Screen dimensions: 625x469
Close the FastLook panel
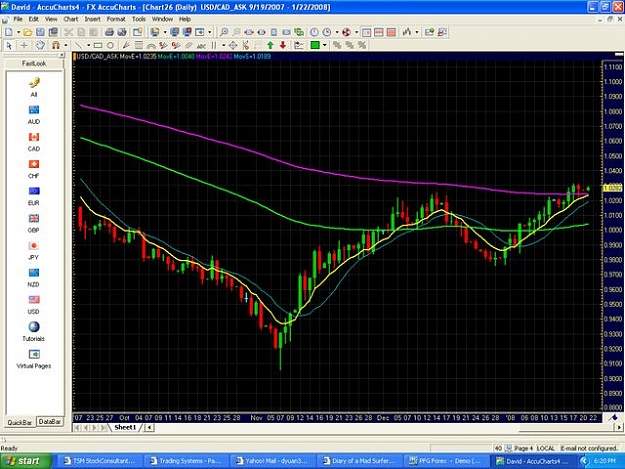pos(61,55)
